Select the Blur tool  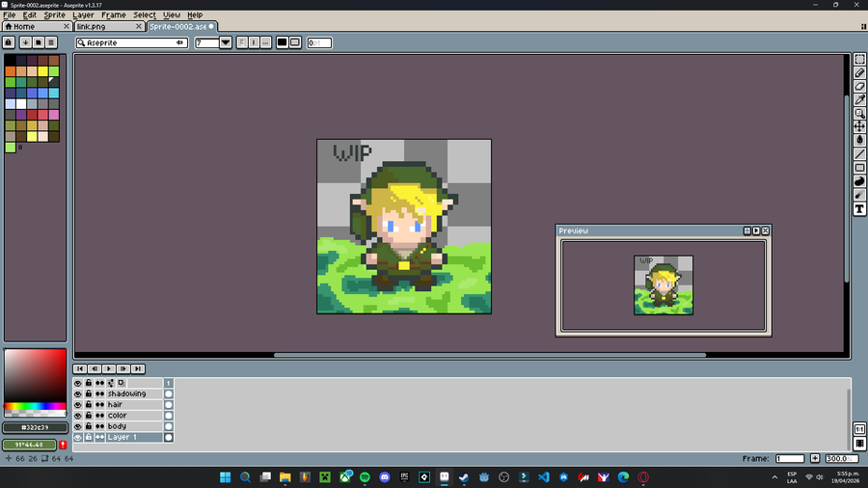859,195
